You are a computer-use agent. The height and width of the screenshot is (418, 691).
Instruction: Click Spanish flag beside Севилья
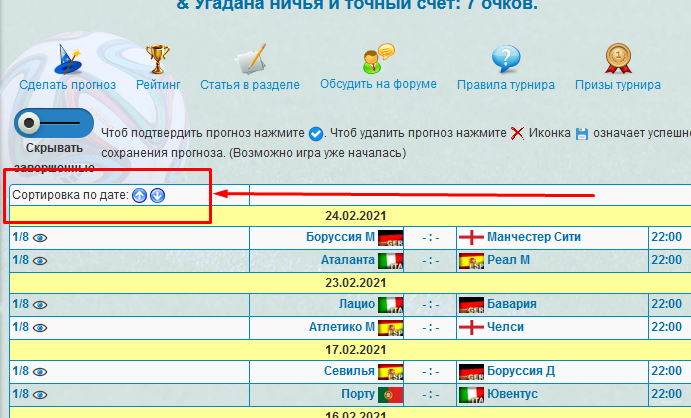(390, 372)
